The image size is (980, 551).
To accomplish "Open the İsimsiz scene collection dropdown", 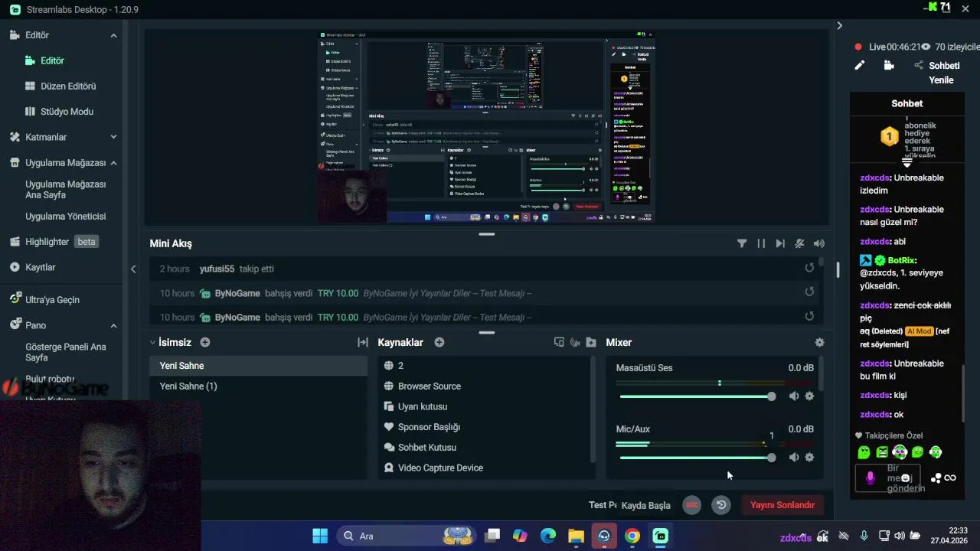I will (x=170, y=342).
